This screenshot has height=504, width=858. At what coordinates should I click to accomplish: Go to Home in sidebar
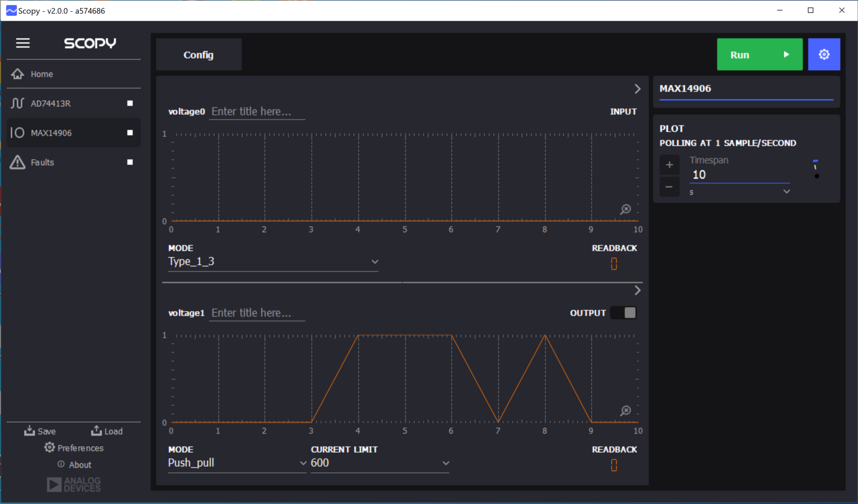[x=74, y=74]
